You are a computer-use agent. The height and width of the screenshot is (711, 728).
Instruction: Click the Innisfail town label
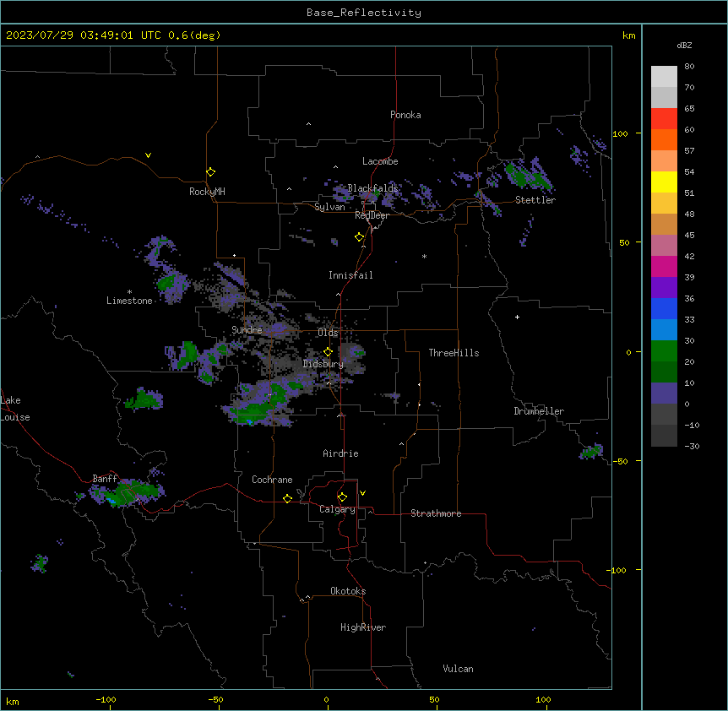pos(350,275)
